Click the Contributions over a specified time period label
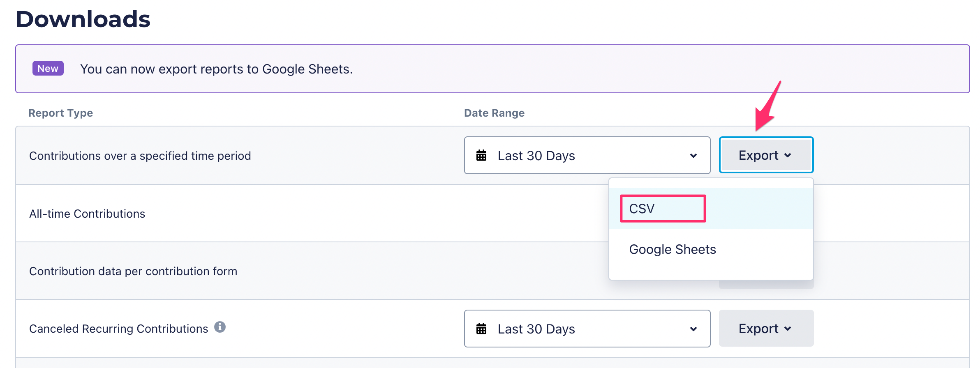The image size is (980, 368). (140, 156)
